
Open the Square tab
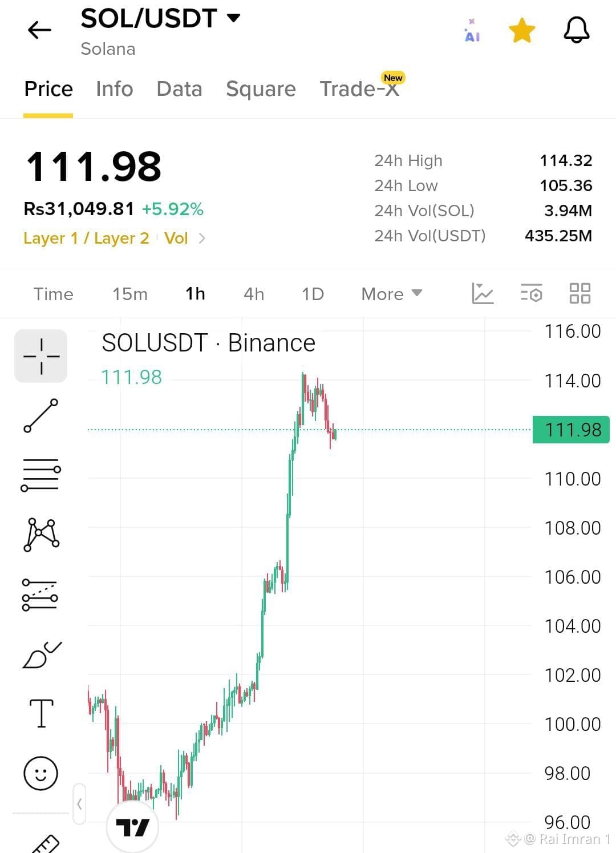261,89
